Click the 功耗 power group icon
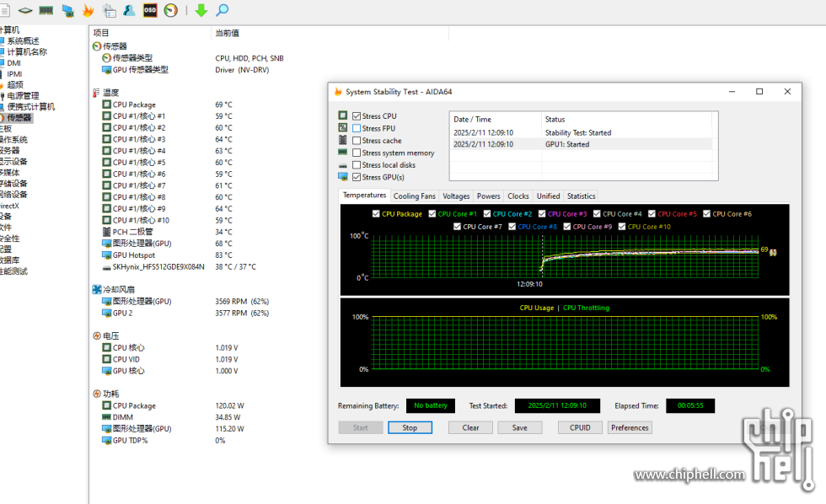The width and height of the screenshot is (826, 504). coord(97,394)
